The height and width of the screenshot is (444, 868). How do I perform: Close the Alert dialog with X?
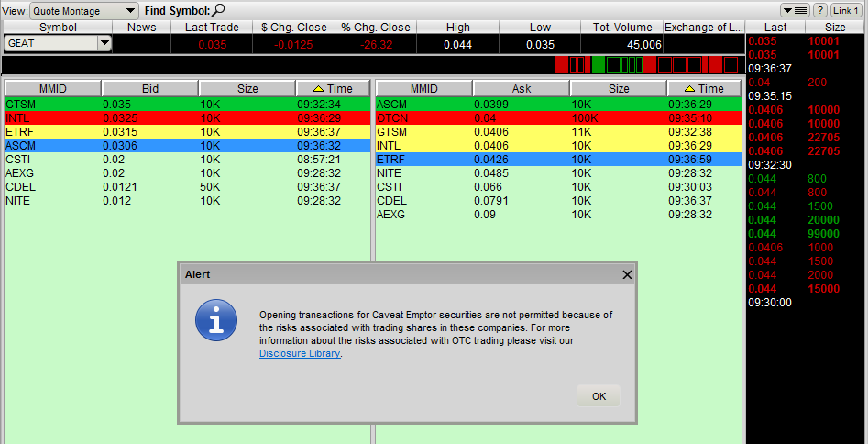click(627, 275)
